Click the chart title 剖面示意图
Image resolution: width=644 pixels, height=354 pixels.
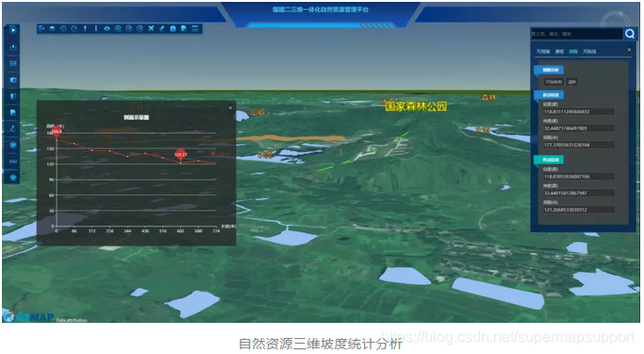(137, 118)
